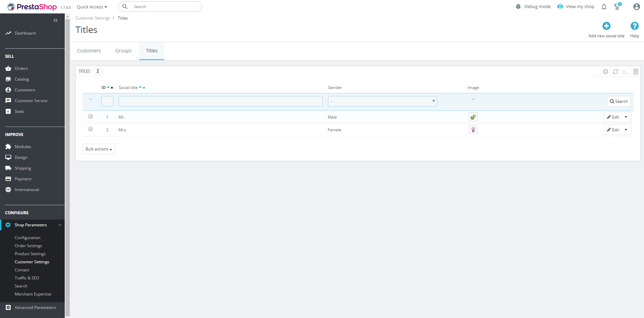Viewport: 644px width, 318px height.
Task: Open the Gender filter dropdown
Action: (x=382, y=101)
